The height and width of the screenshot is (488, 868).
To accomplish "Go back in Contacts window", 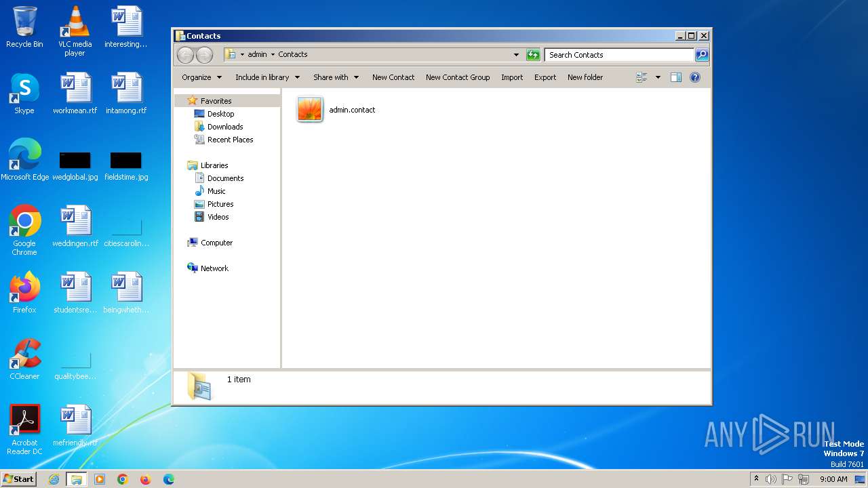I will [185, 55].
